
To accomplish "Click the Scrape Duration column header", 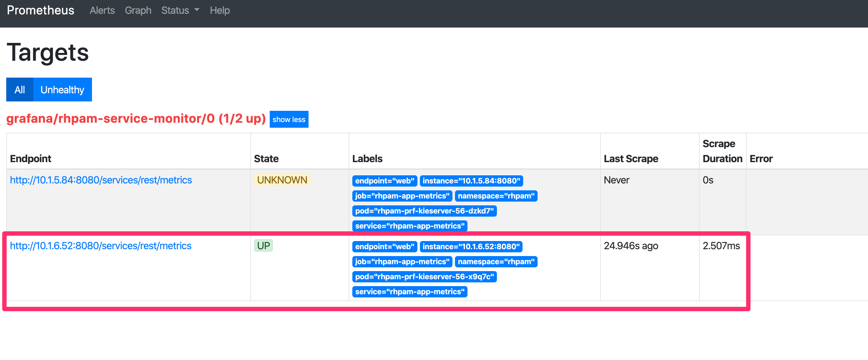I will 722,151.
